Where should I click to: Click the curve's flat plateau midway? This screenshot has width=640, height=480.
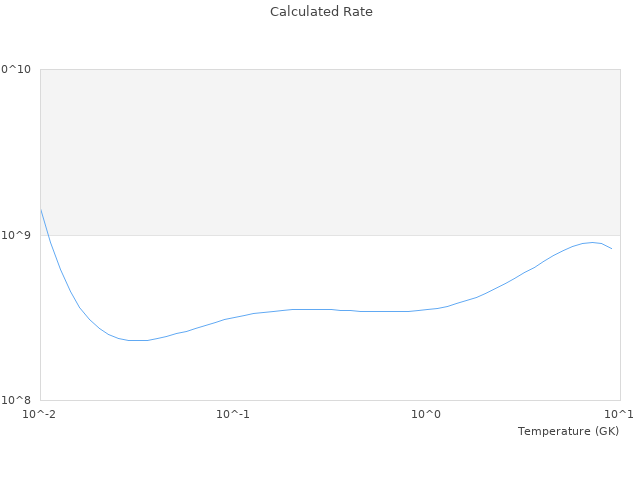pos(330,309)
